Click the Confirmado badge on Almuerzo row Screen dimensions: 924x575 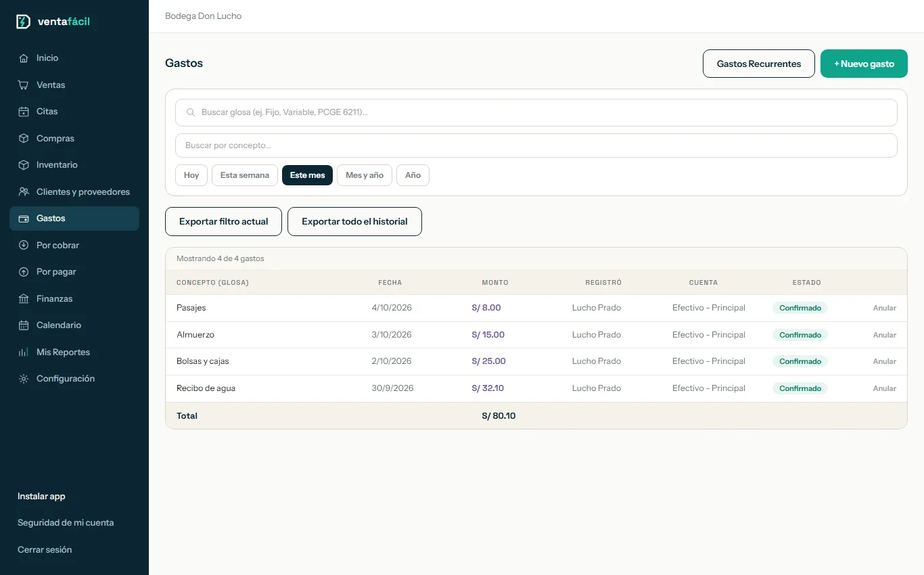point(800,335)
